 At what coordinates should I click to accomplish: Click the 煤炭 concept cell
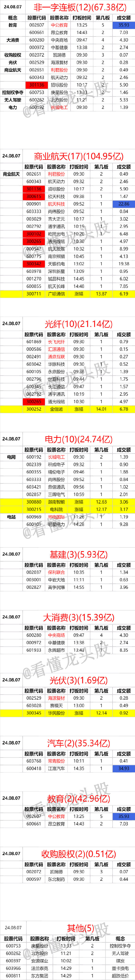pos(120,961)
